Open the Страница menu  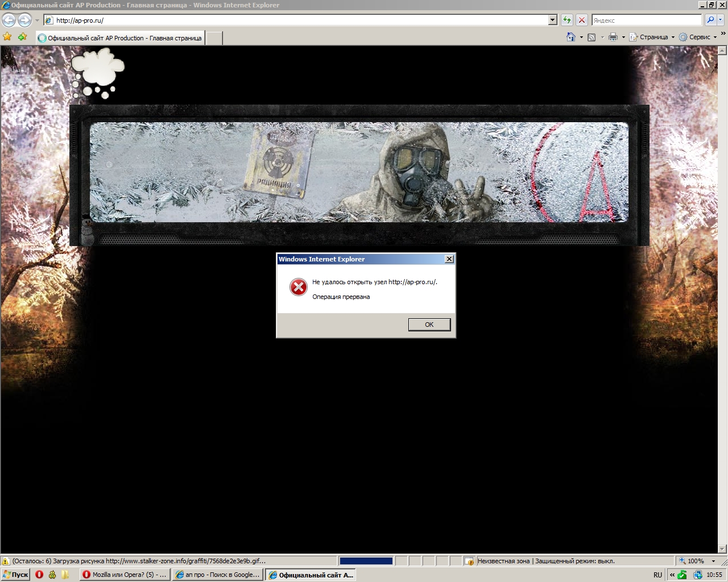[652, 37]
